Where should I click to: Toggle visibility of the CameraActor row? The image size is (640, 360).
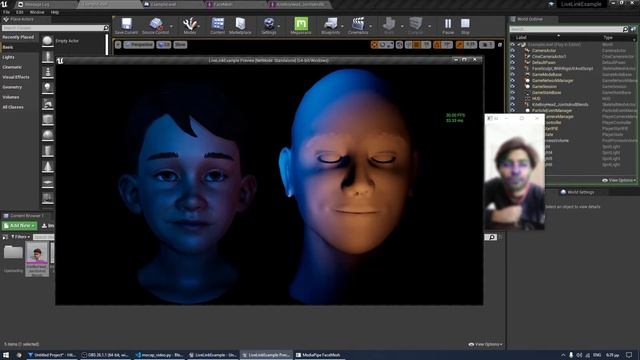tap(513, 51)
